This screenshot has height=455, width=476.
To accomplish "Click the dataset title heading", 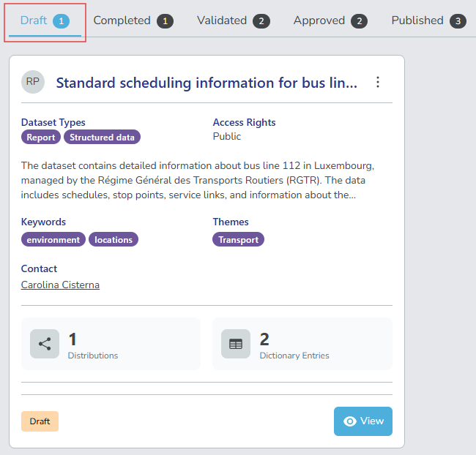I will tap(207, 83).
